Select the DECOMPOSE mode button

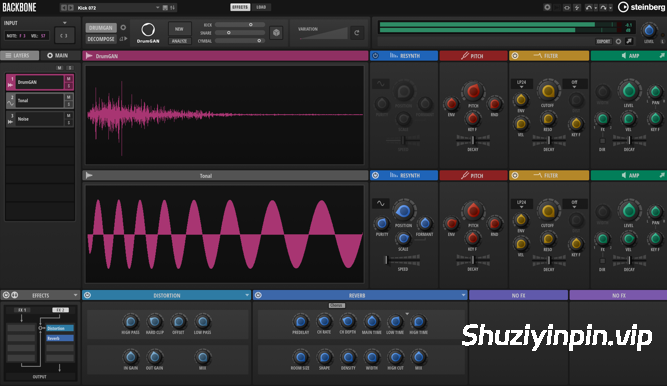[101, 39]
